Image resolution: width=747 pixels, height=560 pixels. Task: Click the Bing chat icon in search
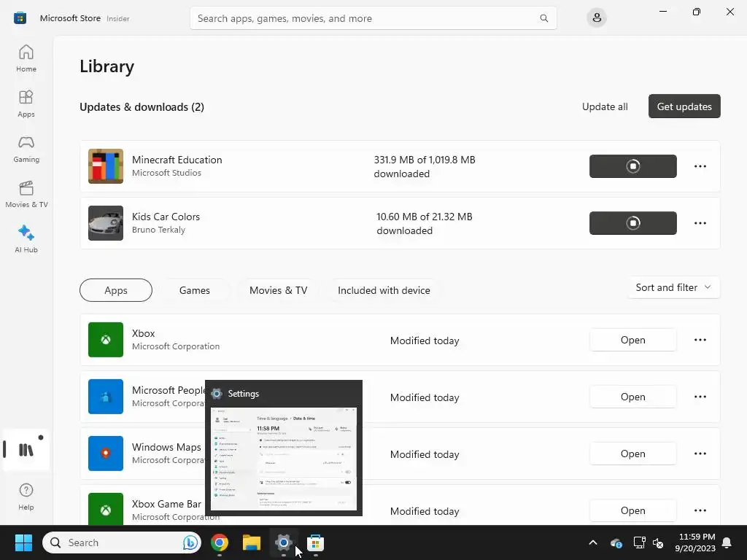pyautogui.click(x=190, y=542)
